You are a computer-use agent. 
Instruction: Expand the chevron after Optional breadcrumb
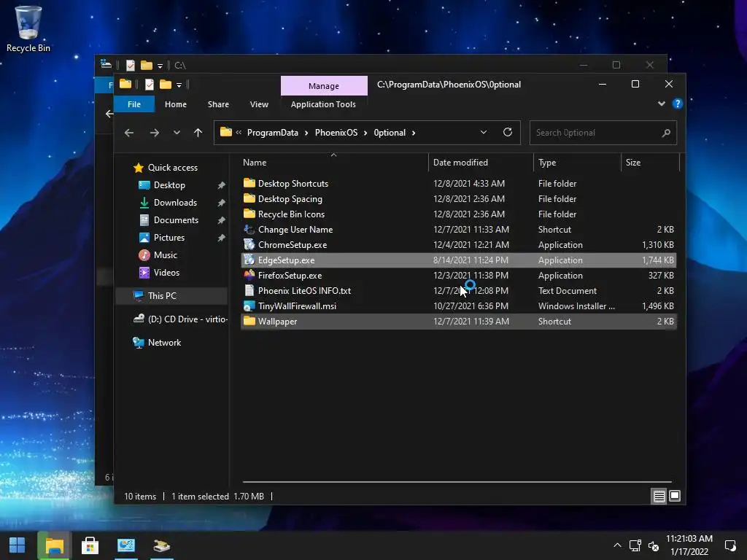414,133
